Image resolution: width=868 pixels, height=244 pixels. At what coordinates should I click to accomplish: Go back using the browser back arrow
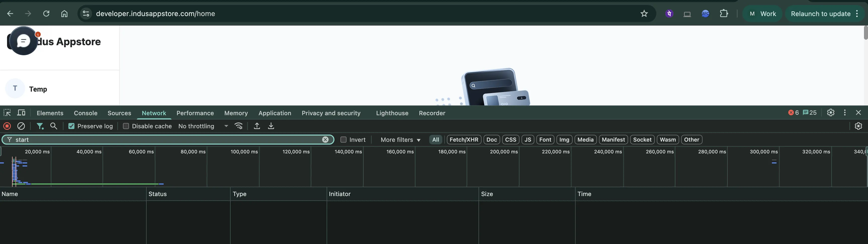pos(10,14)
